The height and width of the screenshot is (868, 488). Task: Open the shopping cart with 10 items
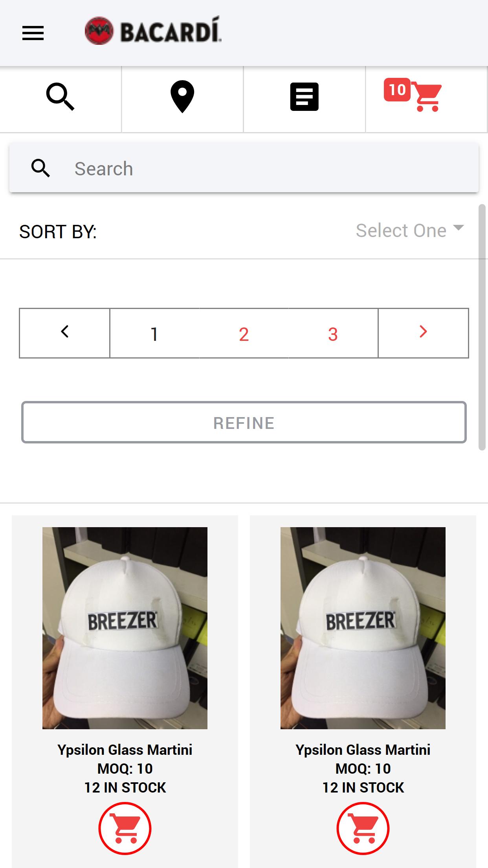[x=427, y=99]
